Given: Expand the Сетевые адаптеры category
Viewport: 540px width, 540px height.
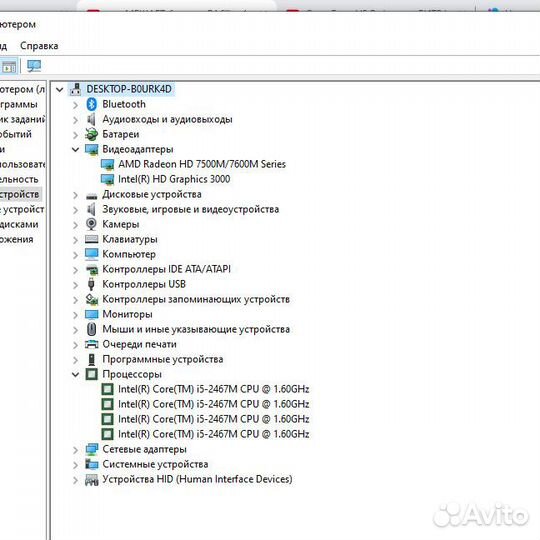Looking at the screenshot, I should tap(75, 450).
